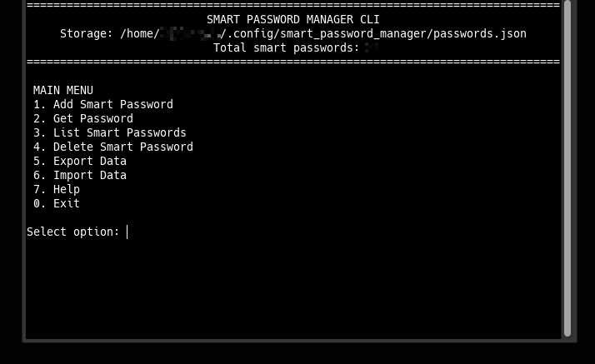Click the equals-sign separator above the title

coord(293,5)
